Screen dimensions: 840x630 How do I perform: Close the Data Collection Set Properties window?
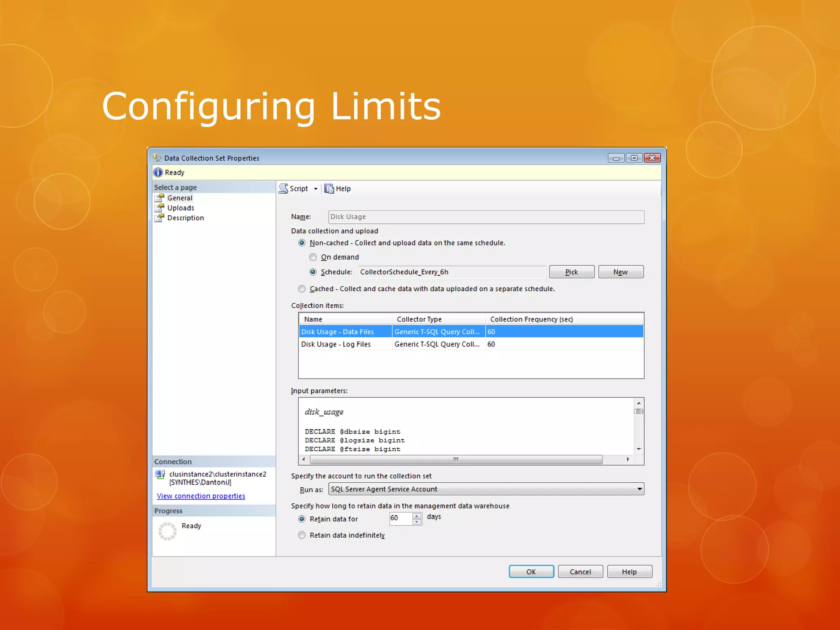652,158
